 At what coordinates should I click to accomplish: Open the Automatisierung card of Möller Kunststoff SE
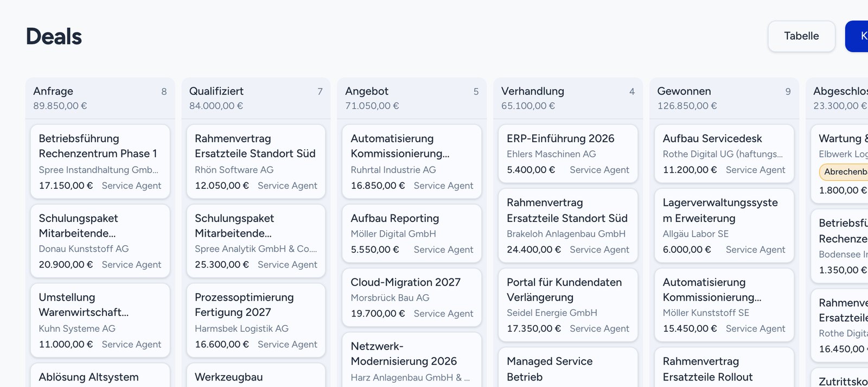tap(724, 305)
